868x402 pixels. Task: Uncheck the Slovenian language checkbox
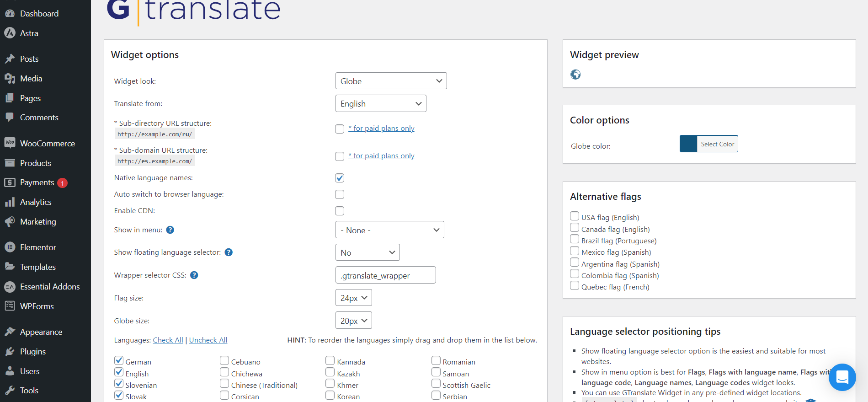119,384
